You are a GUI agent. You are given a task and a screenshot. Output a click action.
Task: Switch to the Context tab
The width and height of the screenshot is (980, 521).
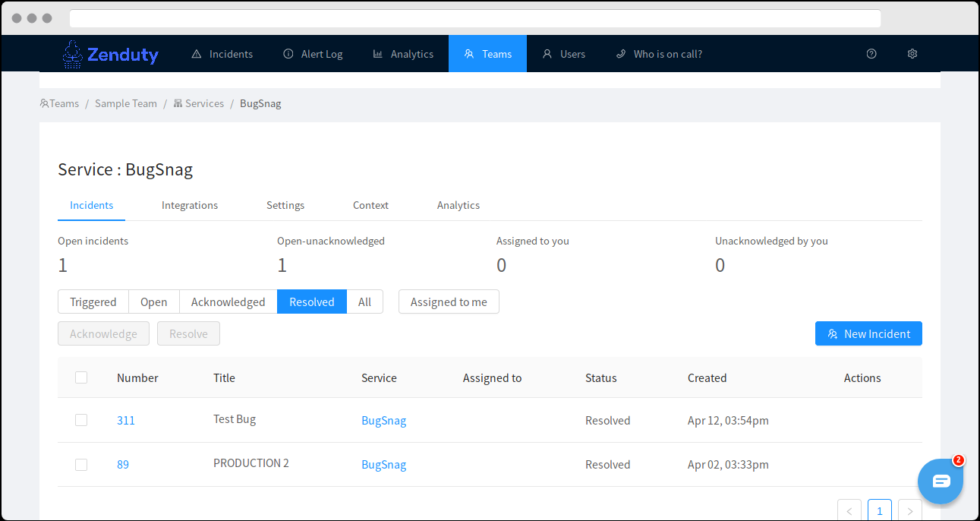coord(370,205)
